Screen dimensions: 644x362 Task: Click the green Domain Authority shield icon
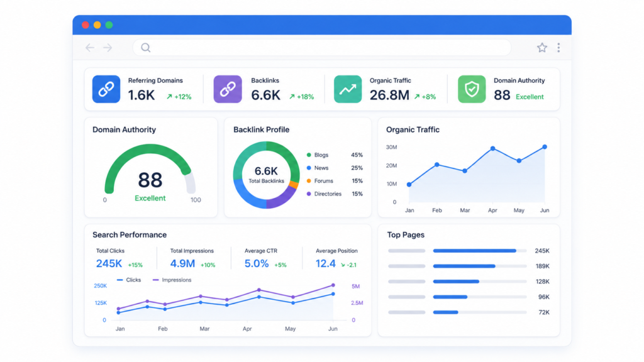tap(472, 89)
